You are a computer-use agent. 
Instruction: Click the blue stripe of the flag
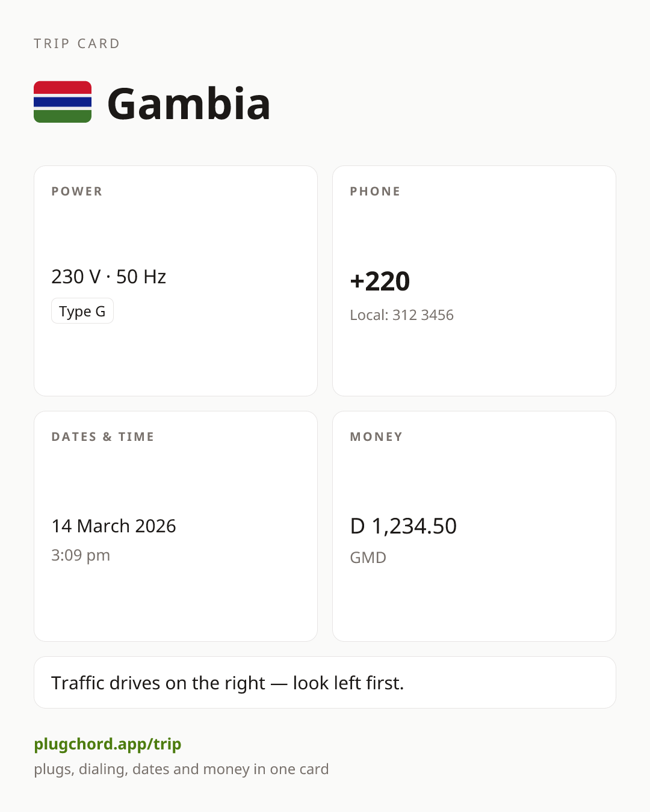click(63, 102)
